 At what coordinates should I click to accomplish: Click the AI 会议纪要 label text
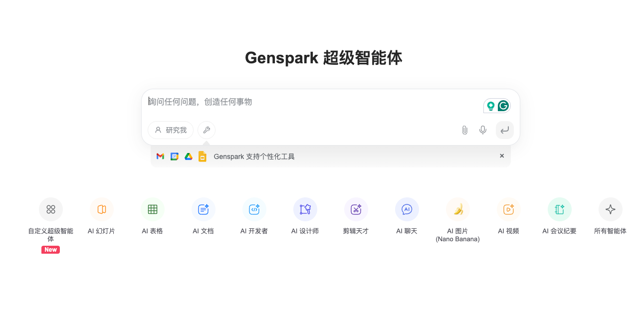[560, 231]
